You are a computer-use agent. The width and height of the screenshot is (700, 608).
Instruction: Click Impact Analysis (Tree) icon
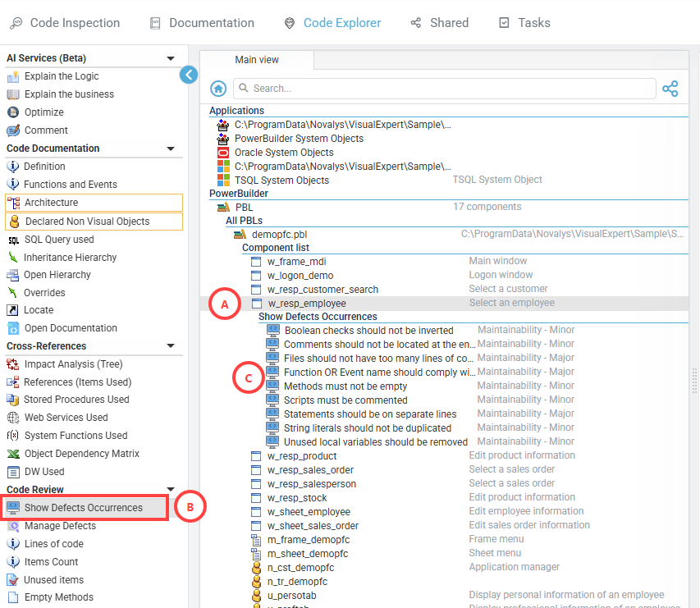pos(13,364)
